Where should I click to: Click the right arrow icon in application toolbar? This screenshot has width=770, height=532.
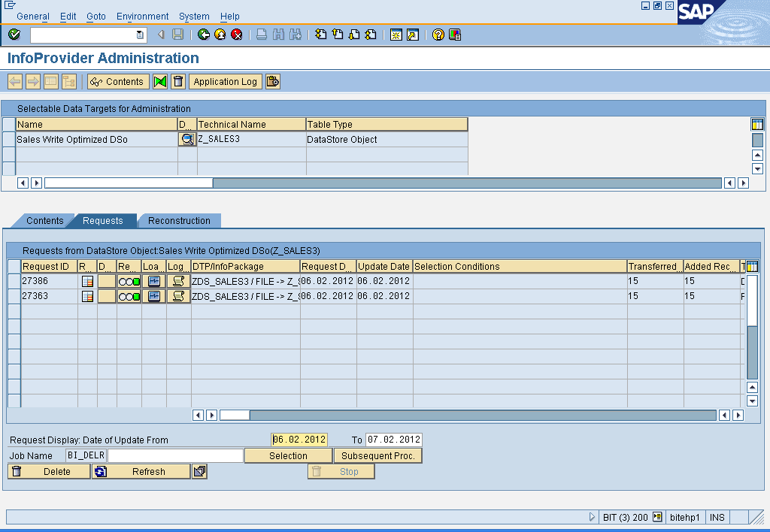click(33, 81)
